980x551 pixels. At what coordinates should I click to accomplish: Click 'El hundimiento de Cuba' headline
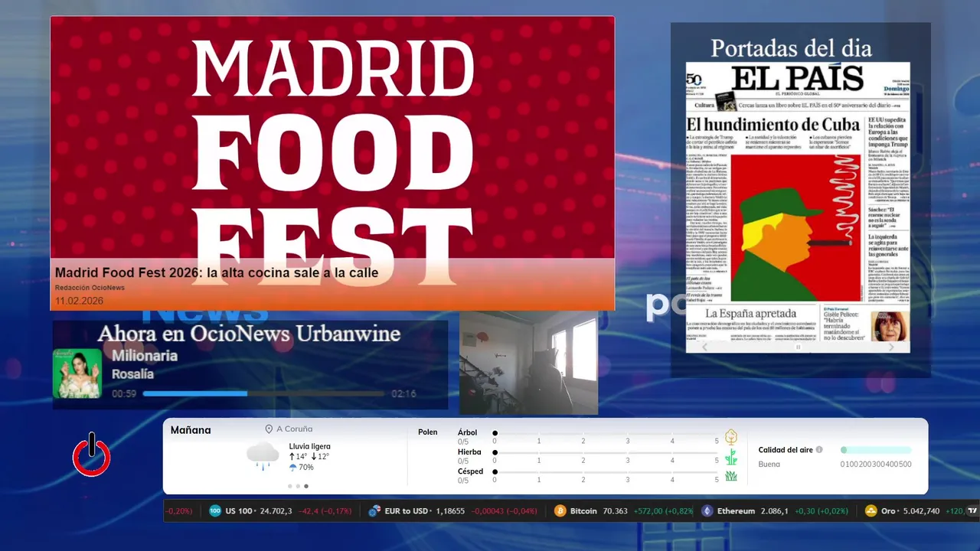774,125
